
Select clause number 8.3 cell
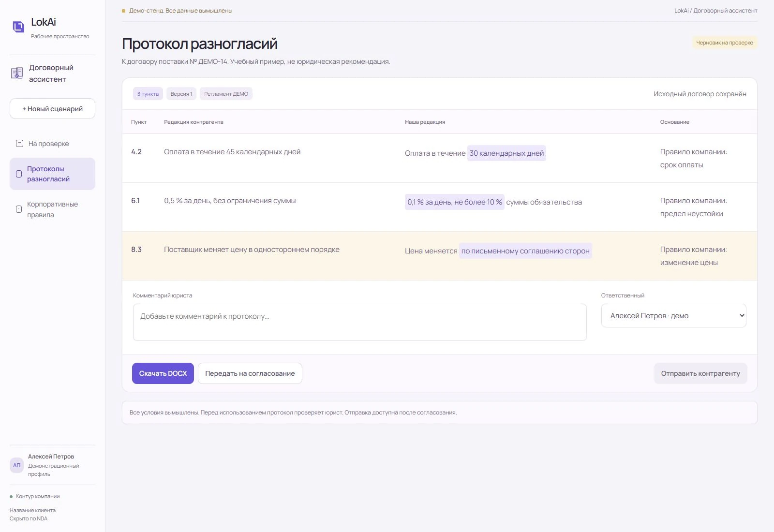coord(136,250)
